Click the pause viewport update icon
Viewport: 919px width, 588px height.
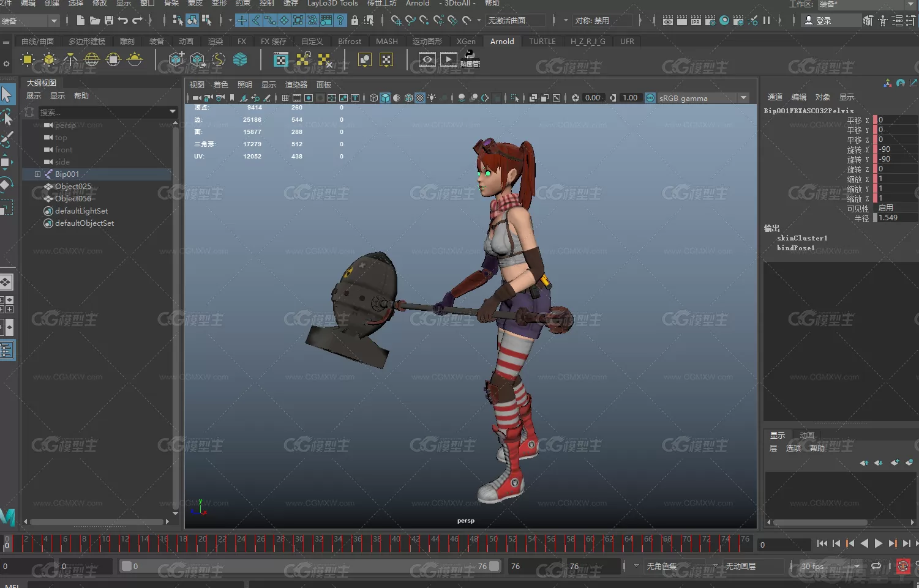click(x=767, y=20)
